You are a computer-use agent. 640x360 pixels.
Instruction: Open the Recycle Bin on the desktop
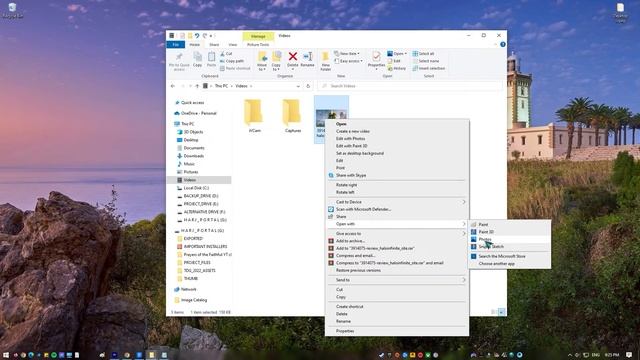pos(12,11)
